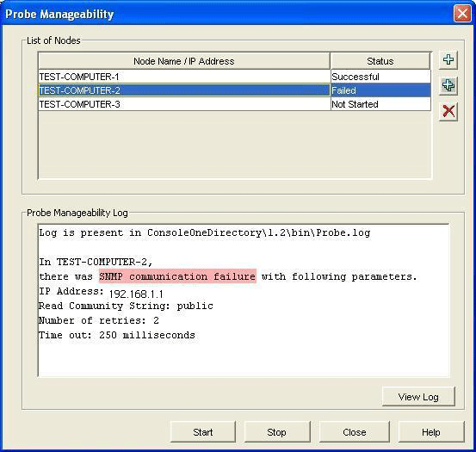476x452 pixels.
Task: Click the 'In TEST-COMPUTER-2,' log line
Action: pyautogui.click(x=96, y=262)
